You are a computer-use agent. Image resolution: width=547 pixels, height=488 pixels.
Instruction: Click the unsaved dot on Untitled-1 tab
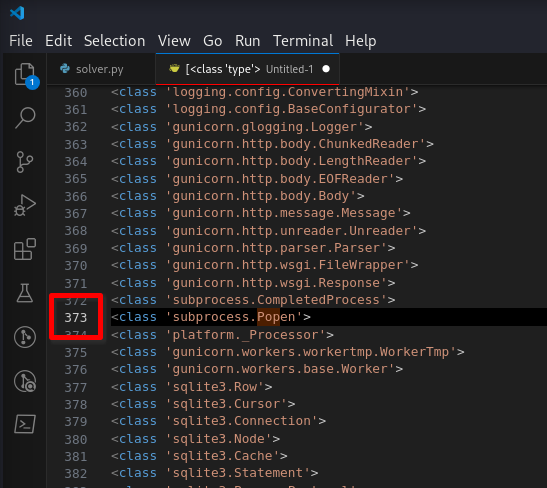pos(326,69)
